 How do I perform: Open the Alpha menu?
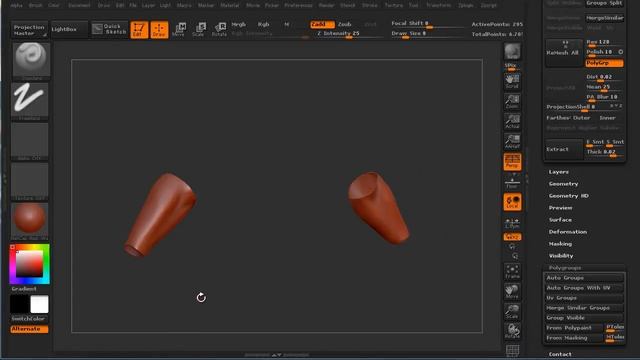16,5
